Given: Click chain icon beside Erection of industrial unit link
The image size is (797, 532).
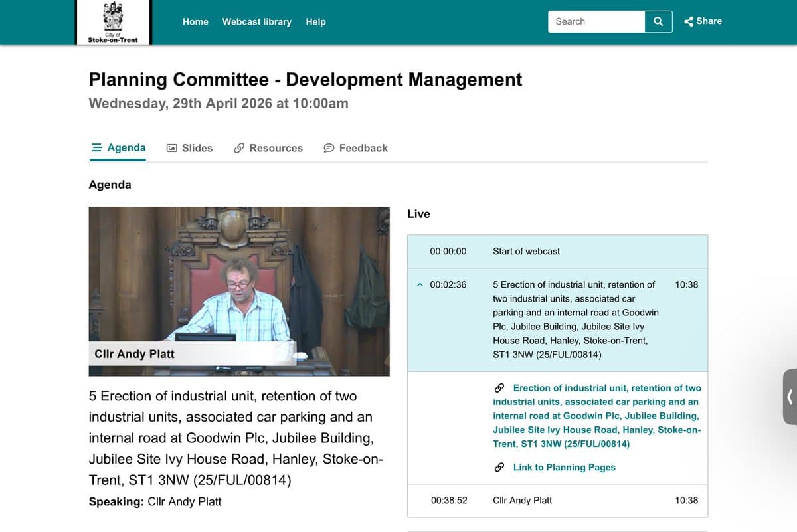Looking at the screenshot, I should (x=499, y=388).
